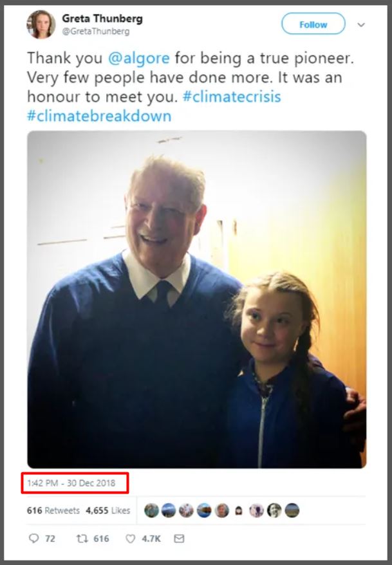The height and width of the screenshot is (565, 392).
Task: Retweet using the retweet arrows icon
Action: (x=81, y=539)
